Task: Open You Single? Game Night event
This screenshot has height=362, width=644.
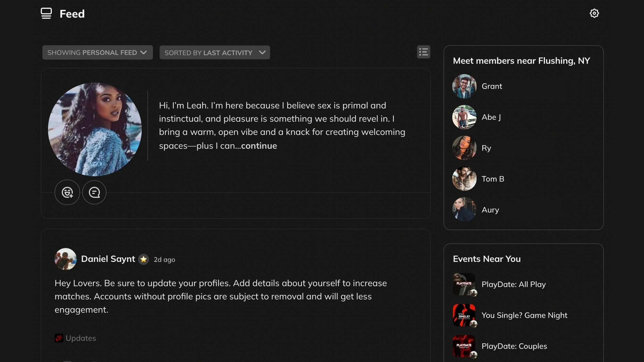Action: [x=524, y=315]
